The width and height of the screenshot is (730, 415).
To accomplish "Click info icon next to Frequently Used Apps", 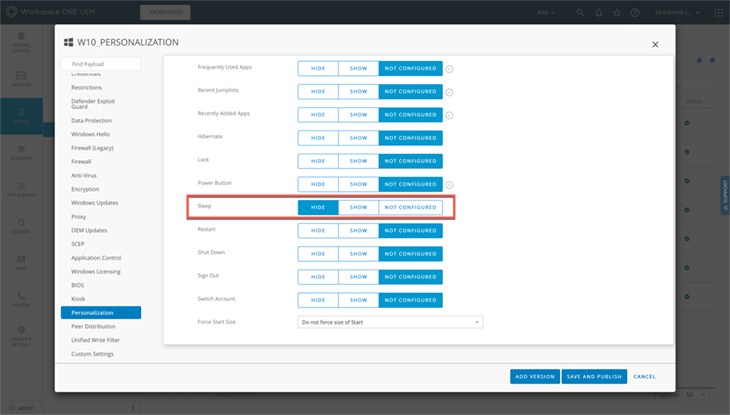I will tap(450, 69).
